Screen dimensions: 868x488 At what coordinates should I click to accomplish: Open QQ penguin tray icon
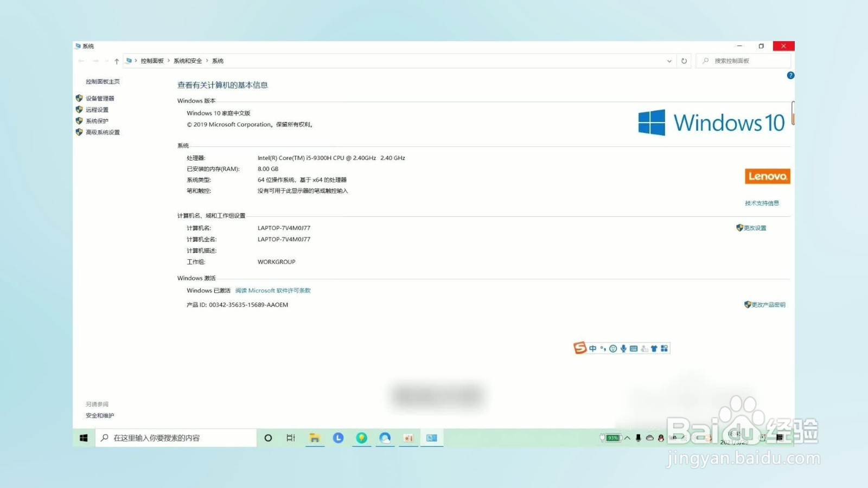pos(661,438)
